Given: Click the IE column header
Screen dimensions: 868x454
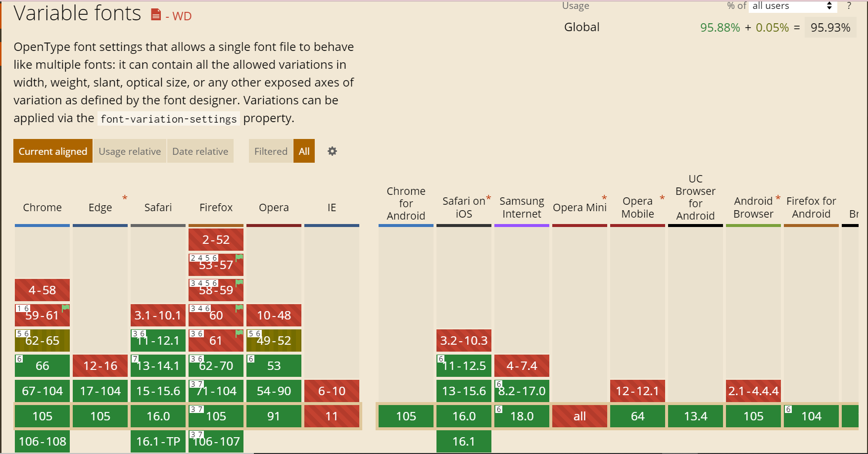Looking at the screenshot, I should (332, 207).
